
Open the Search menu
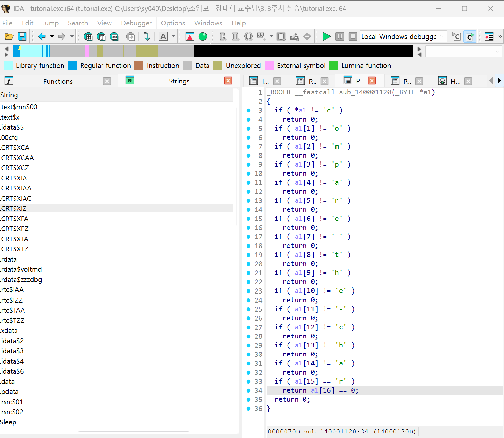point(78,23)
